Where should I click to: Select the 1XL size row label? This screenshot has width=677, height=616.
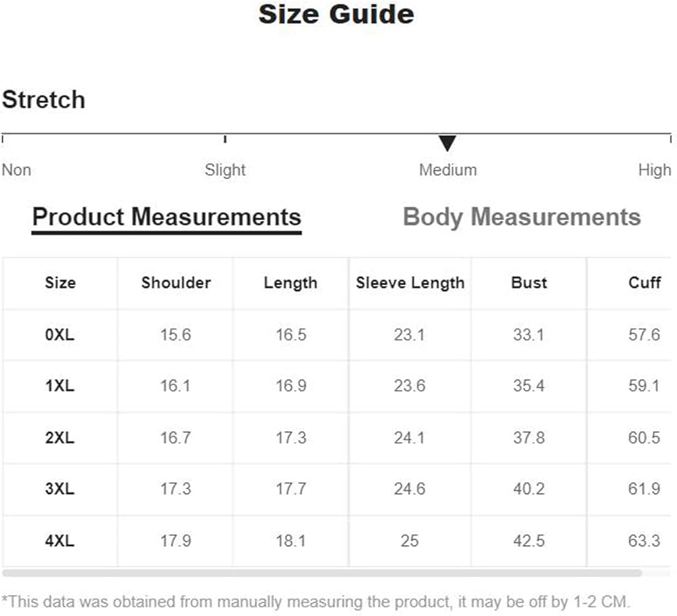click(x=60, y=386)
